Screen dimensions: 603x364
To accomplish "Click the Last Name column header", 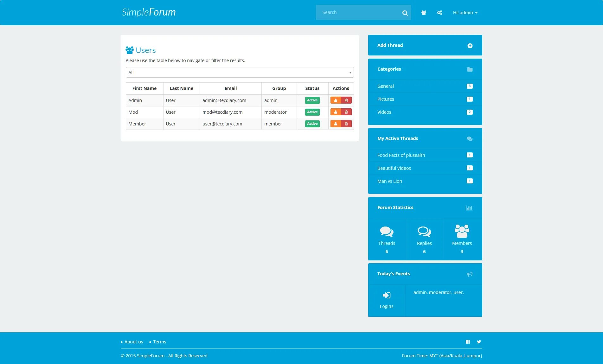I will [181, 88].
